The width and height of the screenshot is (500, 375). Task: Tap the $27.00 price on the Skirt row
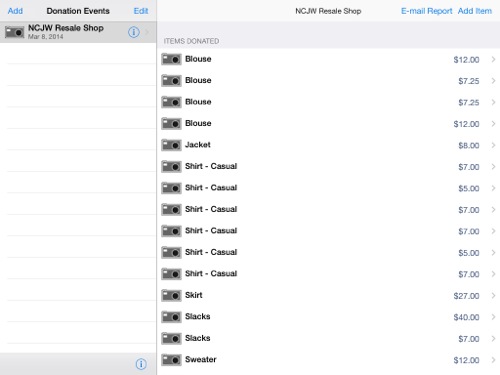(x=466, y=296)
